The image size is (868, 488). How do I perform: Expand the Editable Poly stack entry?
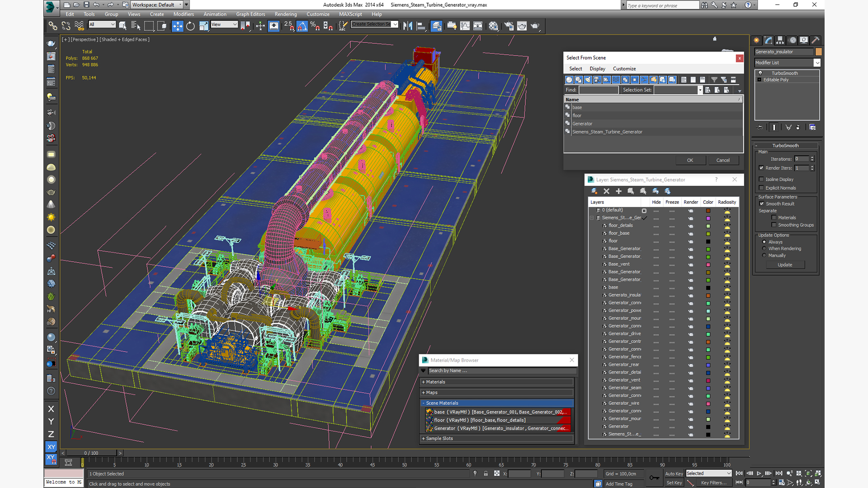click(x=759, y=80)
